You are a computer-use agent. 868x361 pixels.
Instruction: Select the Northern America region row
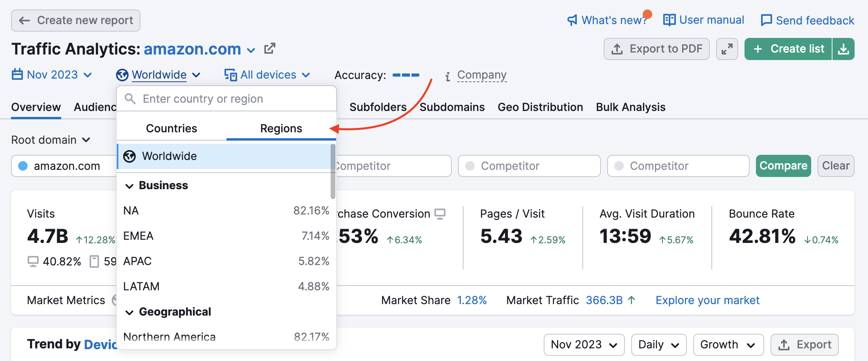226,337
